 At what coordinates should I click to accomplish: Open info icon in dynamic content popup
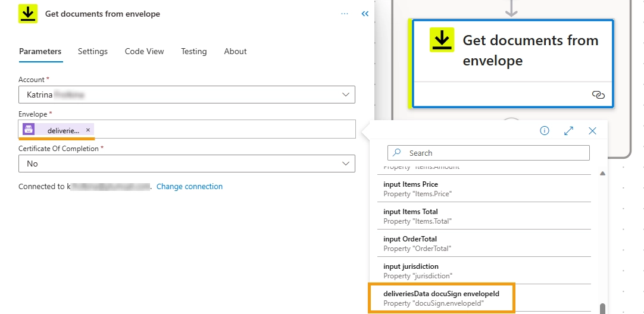[544, 130]
